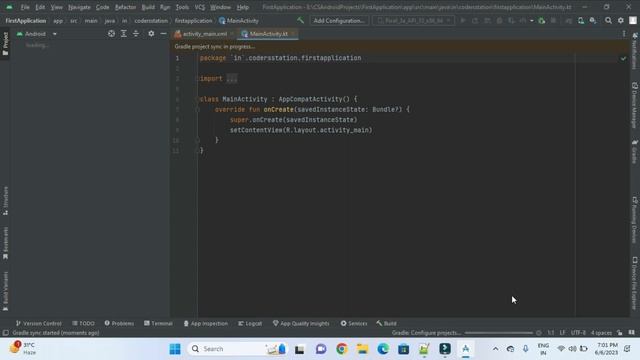The width and height of the screenshot is (640, 360).
Task: Show hidden system tray icons chevron
Action: [x=495, y=349]
